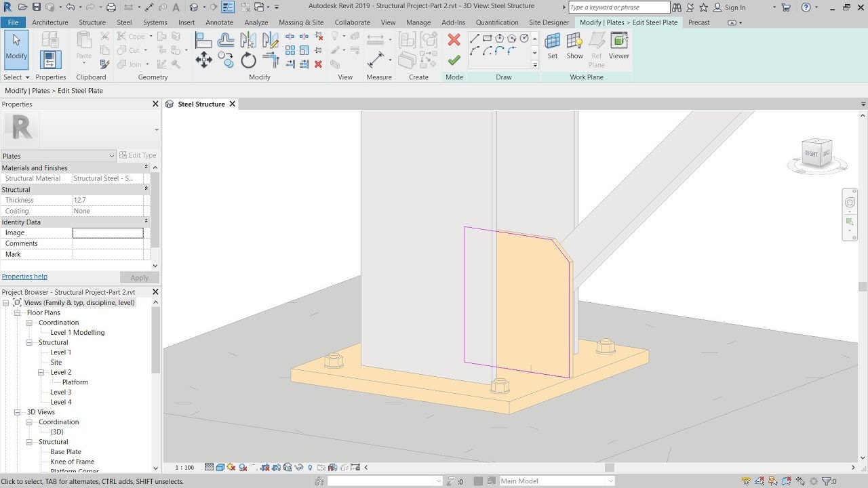Open the Manage ribbon tab
Screen dimensions: 868x488
(x=418, y=22)
